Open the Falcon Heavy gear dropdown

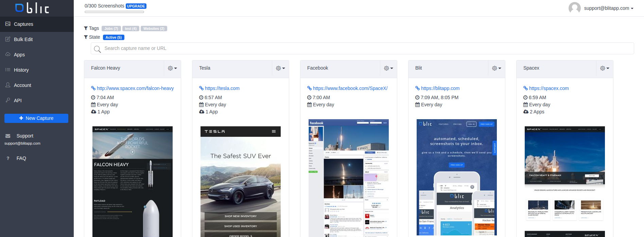click(172, 68)
